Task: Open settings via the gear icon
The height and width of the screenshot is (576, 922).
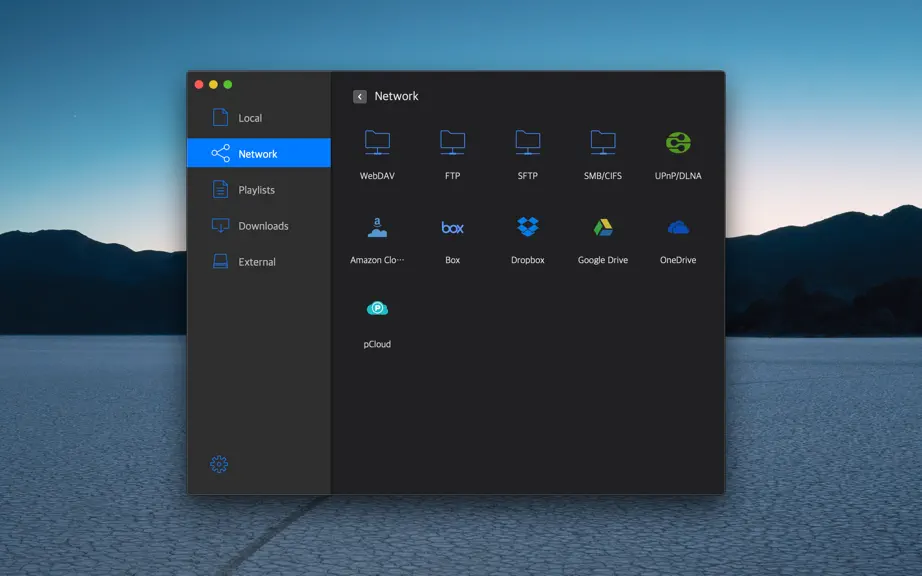Action: 219,464
